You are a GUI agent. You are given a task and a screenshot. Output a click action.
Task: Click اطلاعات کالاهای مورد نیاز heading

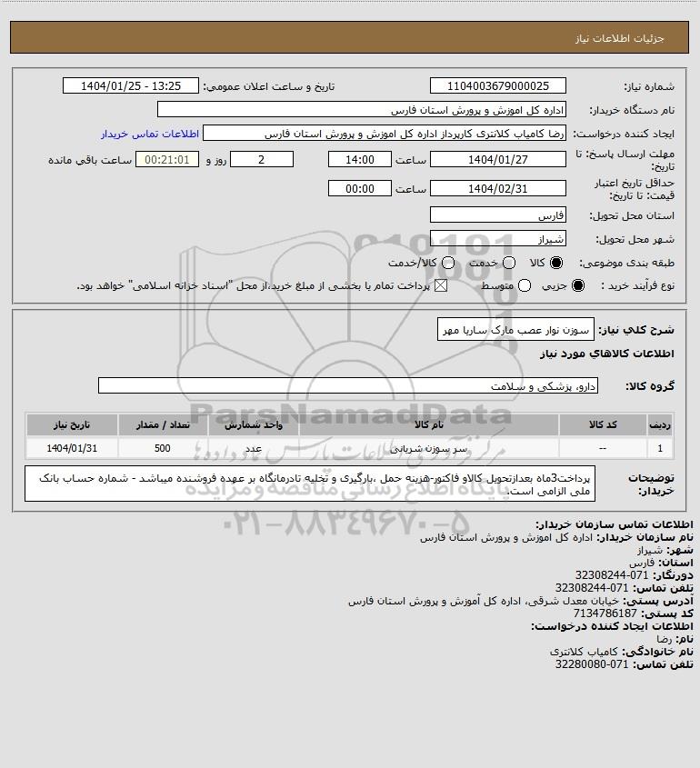(x=607, y=354)
